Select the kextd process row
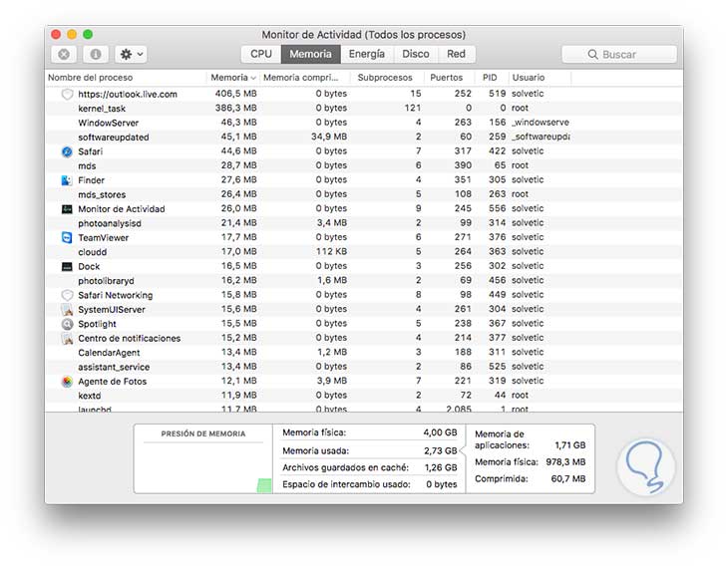 364,396
